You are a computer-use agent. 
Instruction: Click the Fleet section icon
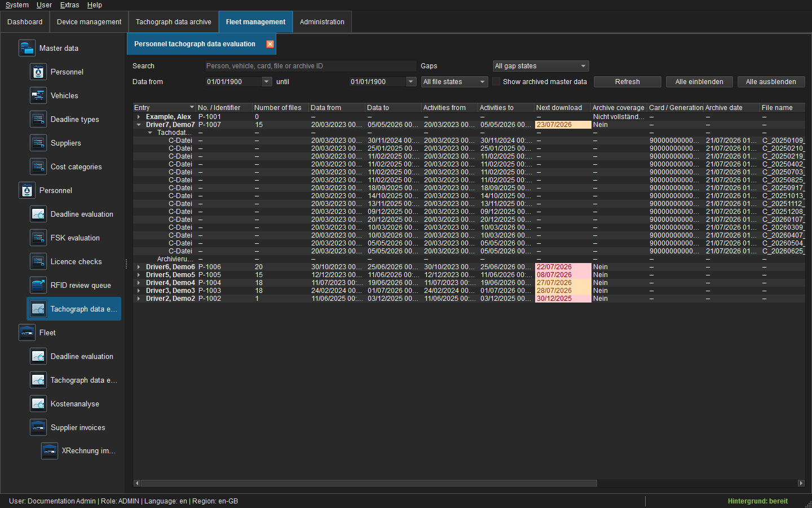[27, 332]
